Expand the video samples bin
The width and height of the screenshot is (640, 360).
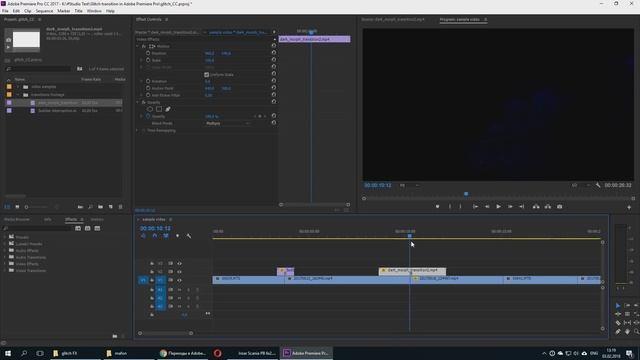18,87
